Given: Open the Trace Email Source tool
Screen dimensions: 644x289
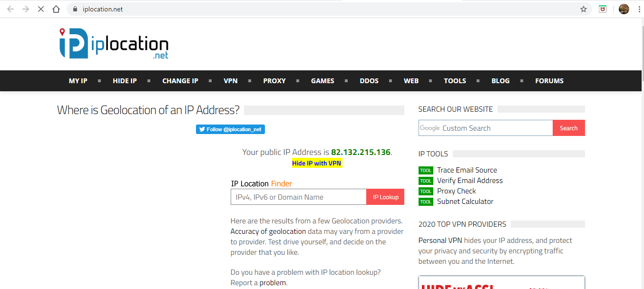Looking at the screenshot, I should [467, 170].
